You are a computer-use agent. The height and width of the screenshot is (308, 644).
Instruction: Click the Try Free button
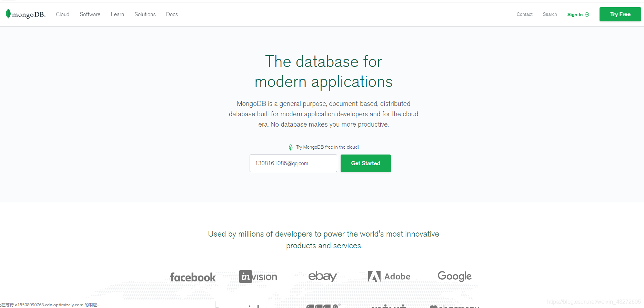tap(620, 14)
